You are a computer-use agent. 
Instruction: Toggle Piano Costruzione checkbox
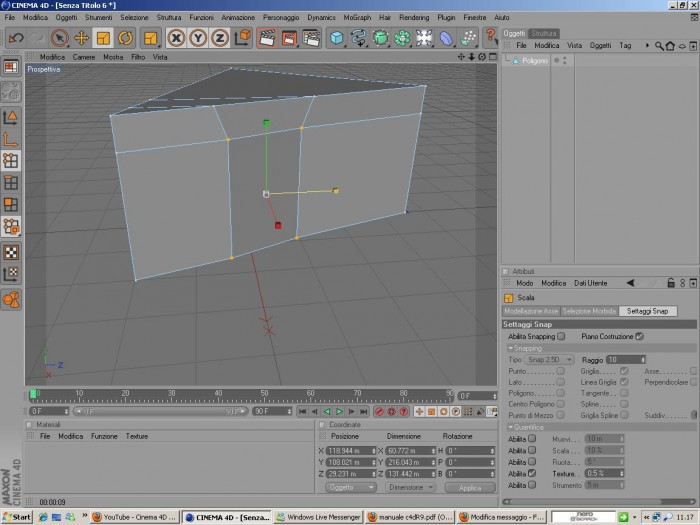pyautogui.click(x=639, y=336)
